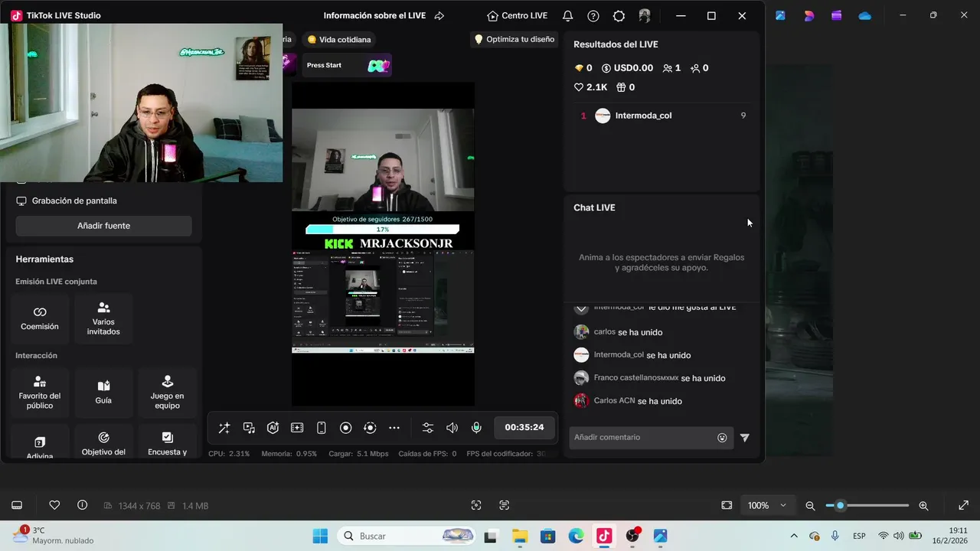Screen dimensions: 980x551
Task: Open the profile avatar in title bar
Action: click(645, 15)
